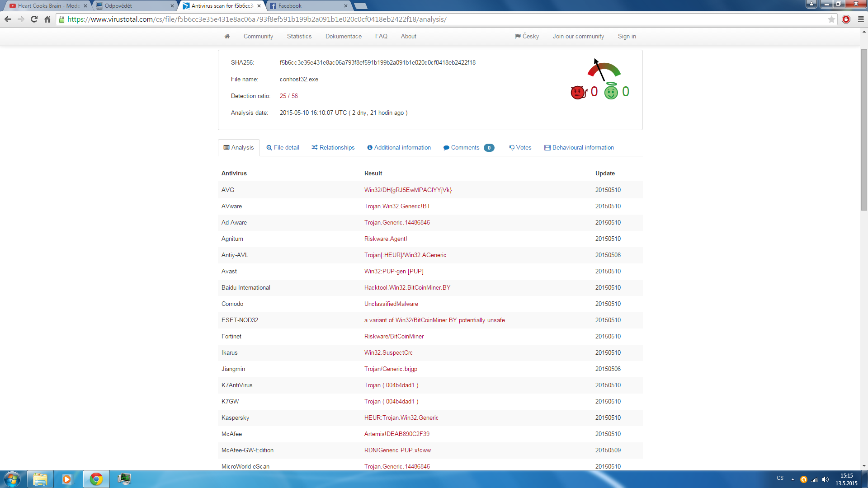Close the Facebook tab
Screen dimensions: 868x488
(x=345, y=6)
